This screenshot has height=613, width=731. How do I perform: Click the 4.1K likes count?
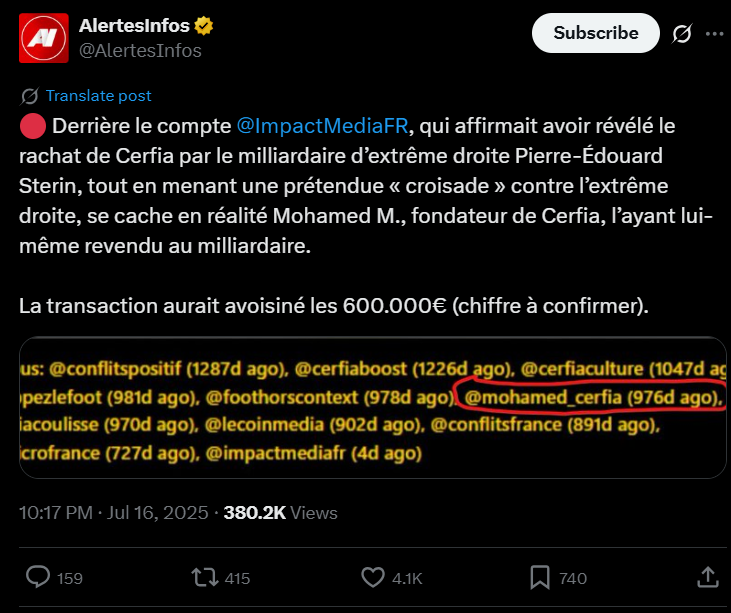coord(407,579)
